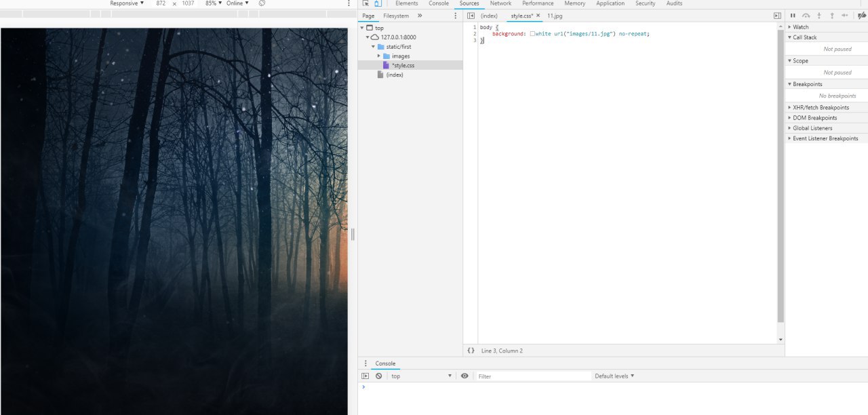Click the viewport width field 872

pyautogui.click(x=161, y=3)
